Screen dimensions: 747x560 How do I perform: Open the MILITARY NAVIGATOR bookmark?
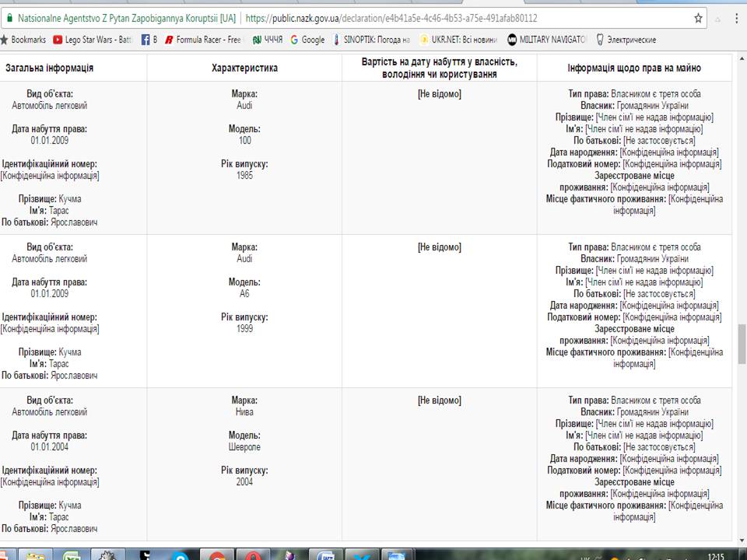[x=548, y=40]
